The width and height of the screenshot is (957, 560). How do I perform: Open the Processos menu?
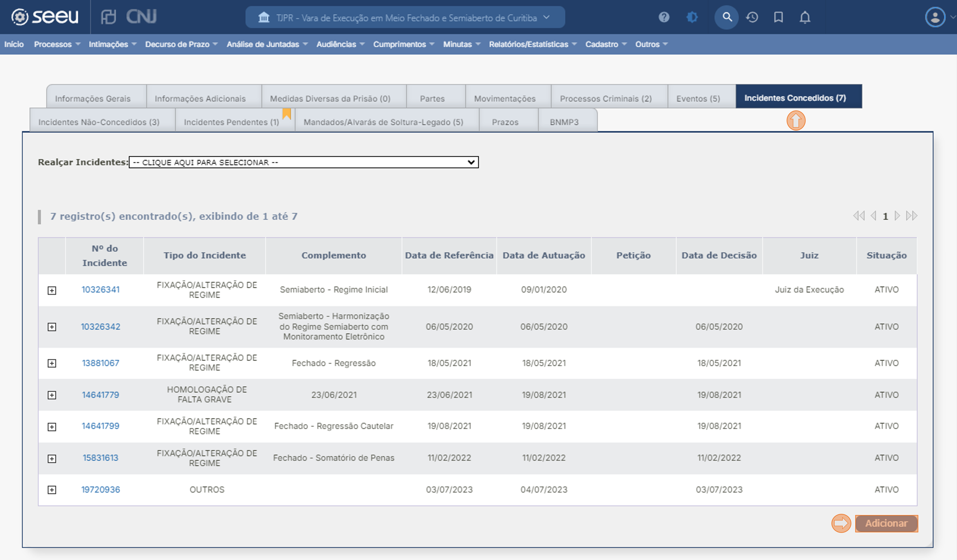tap(57, 44)
